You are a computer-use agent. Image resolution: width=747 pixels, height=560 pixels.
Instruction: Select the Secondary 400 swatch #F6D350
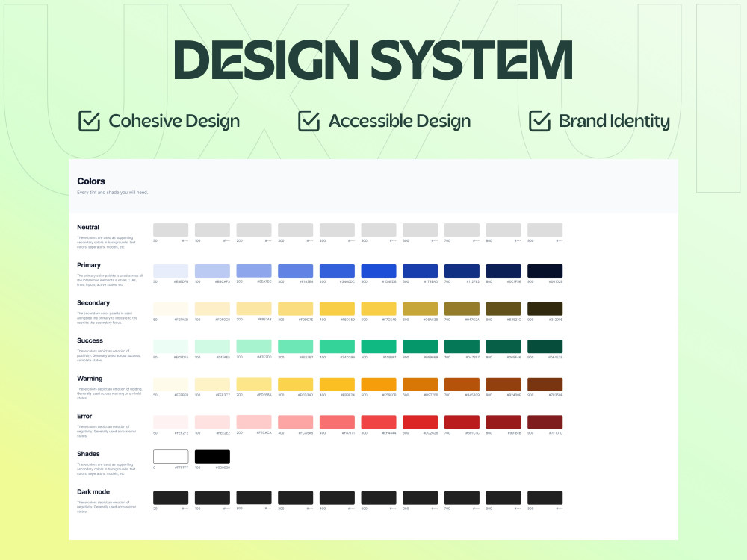pyautogui.click(x=337, y=309)
